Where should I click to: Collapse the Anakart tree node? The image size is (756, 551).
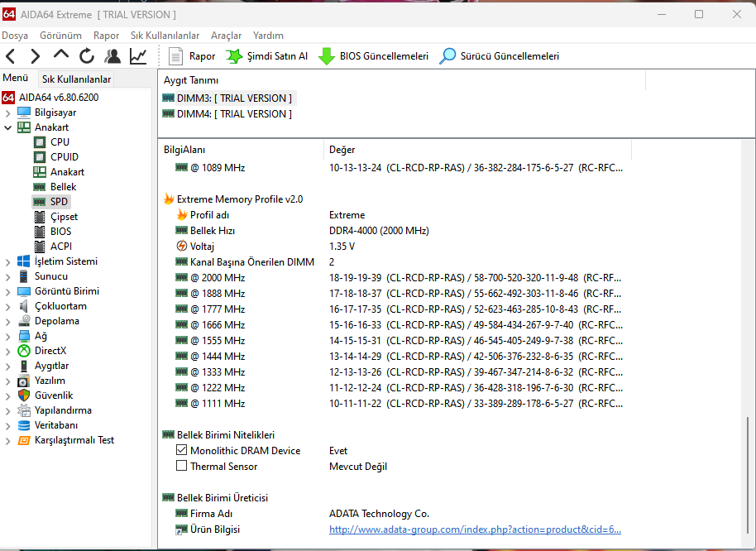coord(7,127)
